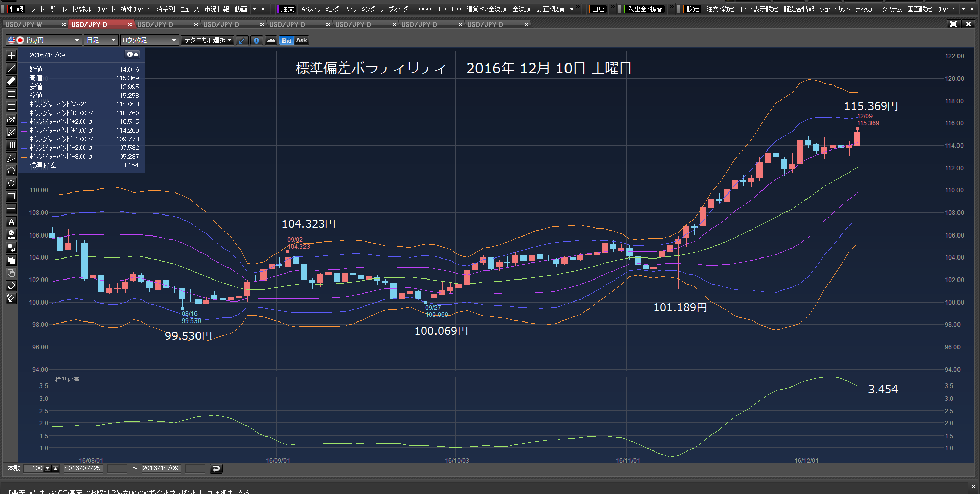Open the 日足 timeframe dropdown
This screenshot has width=980, height=494.
pos(101,40)
